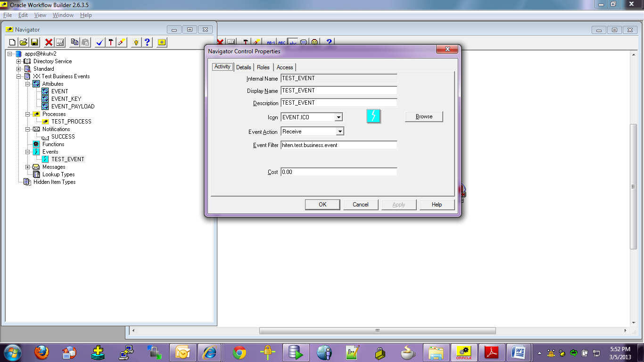Click the smiley face icon in process window toolbar

(x=314, y=42)
